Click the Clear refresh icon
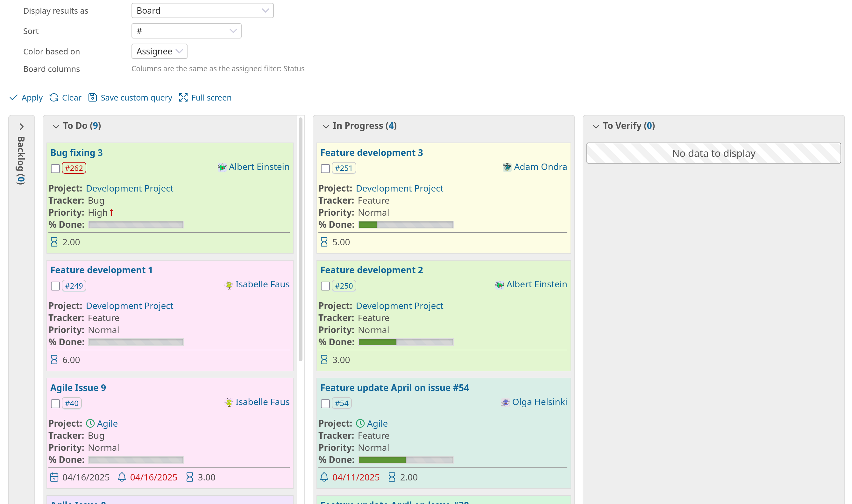 pyautogui.click(x=54, y=97)
